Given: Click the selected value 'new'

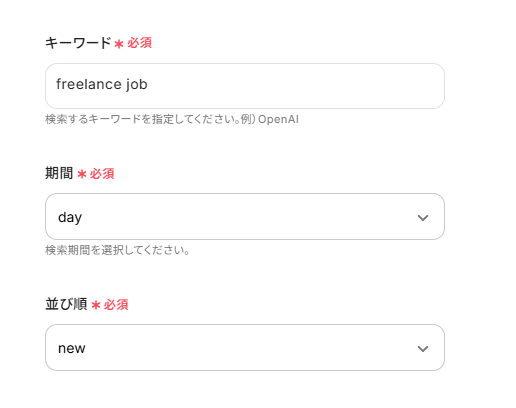Looking at the screenshot, I should 72,348.
